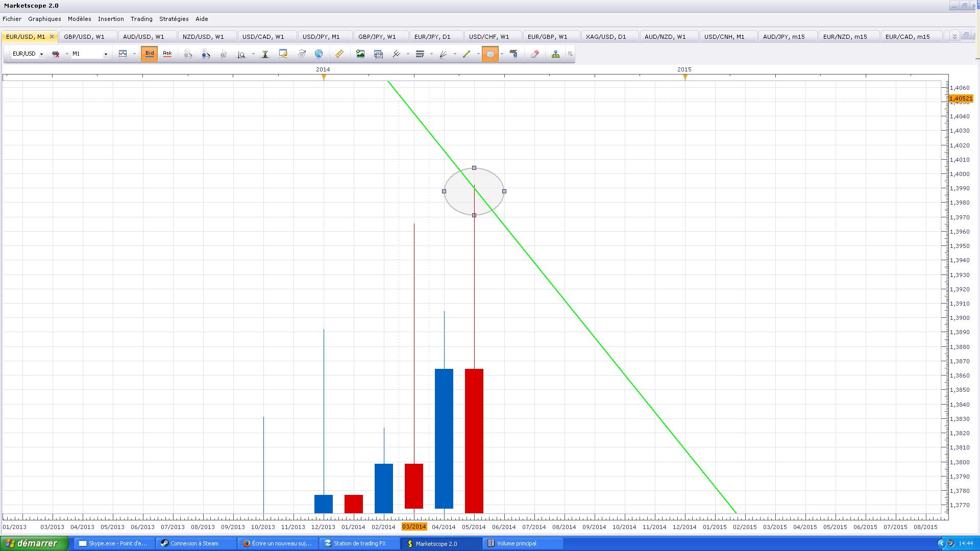Image resolution: width=980 pixels, height=551 pixels.
Task: Click the top handle of the ellipse
Action: [474, 168]
